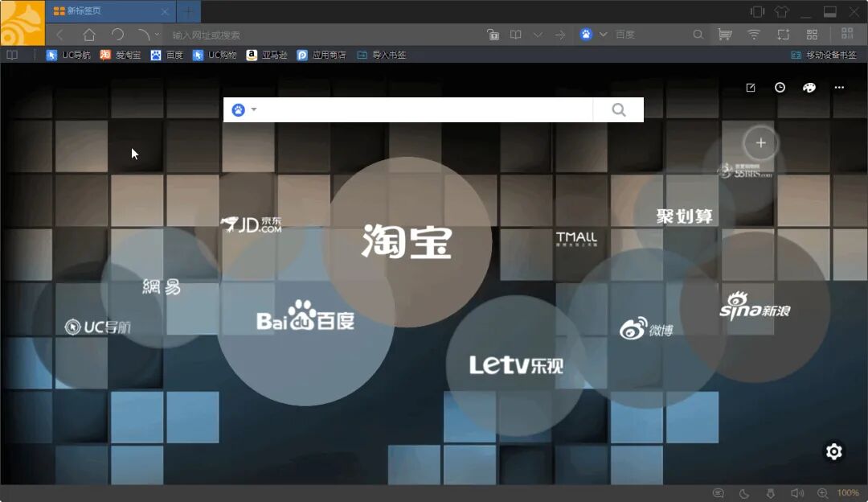This screenshot has height=502, width=868.
Task: Click the page search input field
Action: (x=426, y=109)
